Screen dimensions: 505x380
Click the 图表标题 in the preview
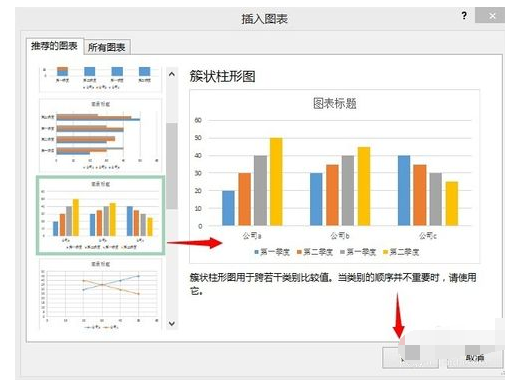click(x=335, y=103)
